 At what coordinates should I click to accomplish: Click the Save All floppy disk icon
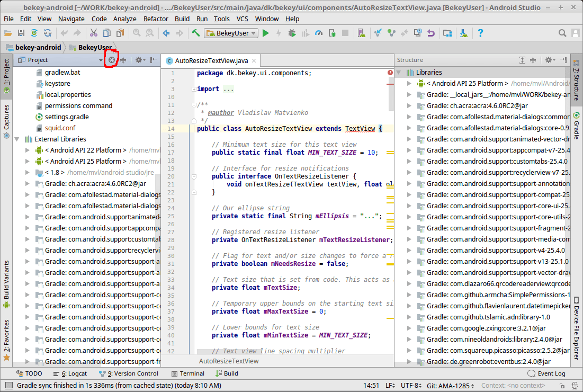point(21,33)
